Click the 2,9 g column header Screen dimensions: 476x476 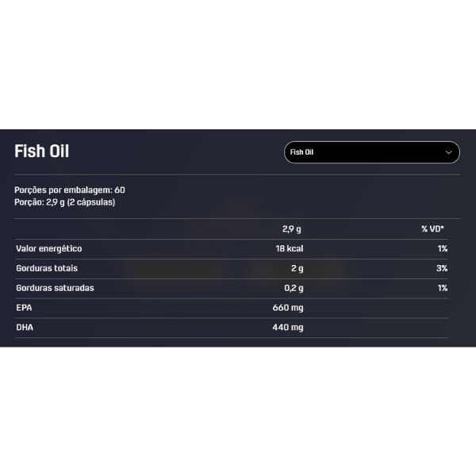pos(292,229)
